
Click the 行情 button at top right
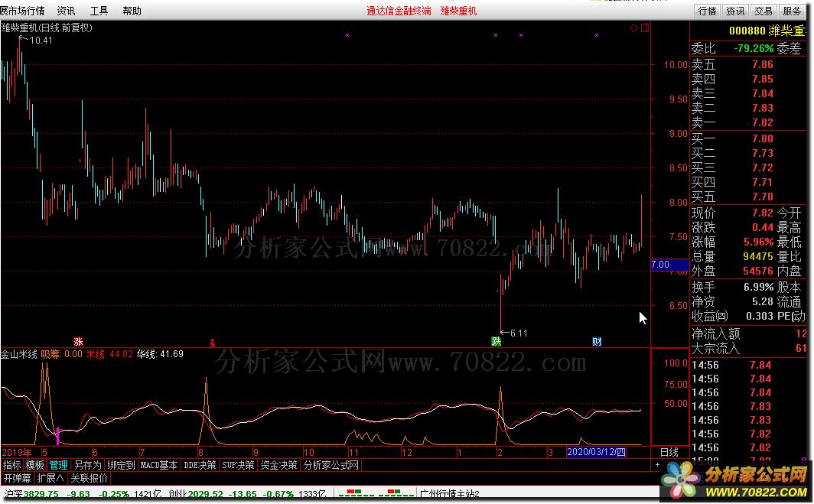(x=708, y=11)
